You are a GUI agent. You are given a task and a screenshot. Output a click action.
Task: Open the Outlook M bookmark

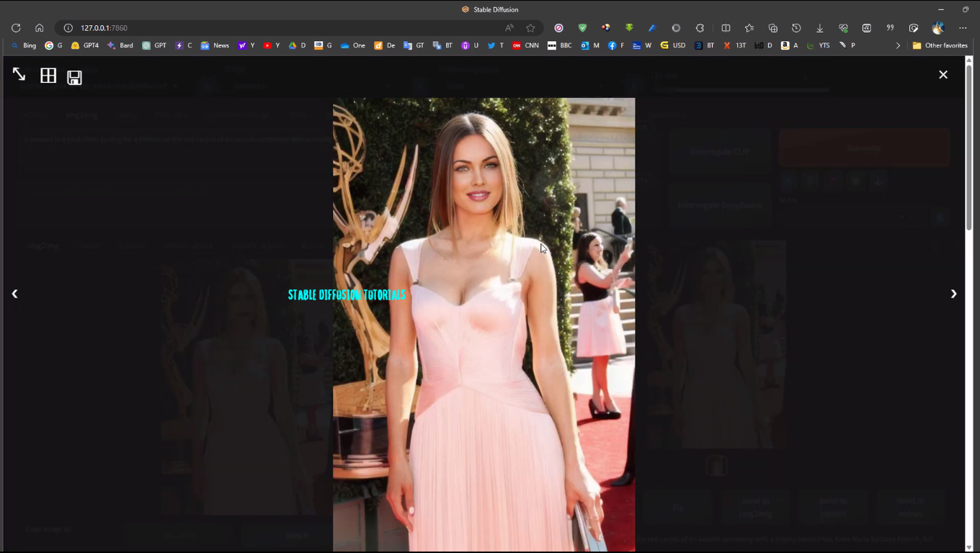coord(590,45)
